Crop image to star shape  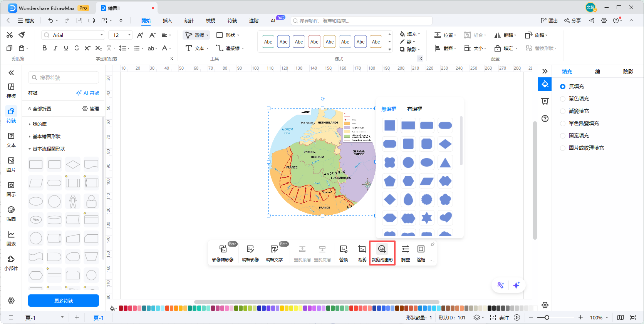[x=426, y=218]
